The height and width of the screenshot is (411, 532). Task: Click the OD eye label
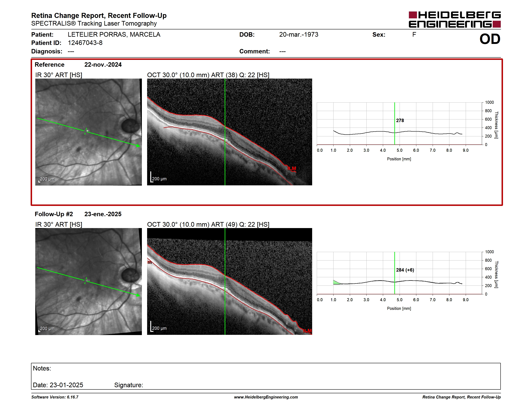pos(490,39)
